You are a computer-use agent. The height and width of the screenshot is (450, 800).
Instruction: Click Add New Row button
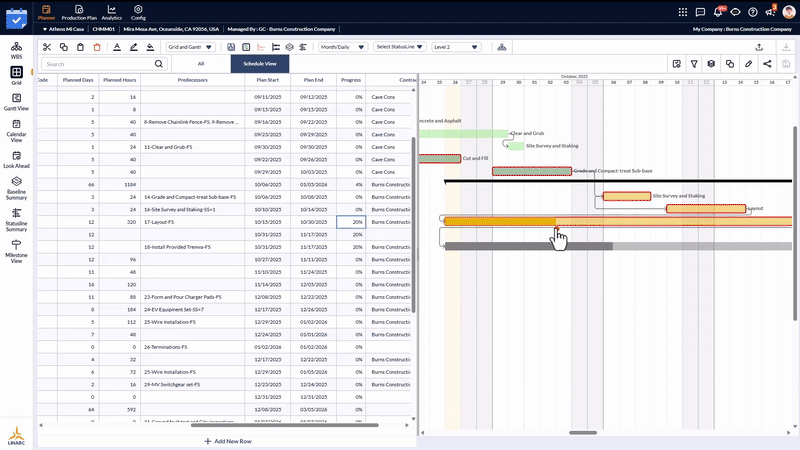[x=227, y=441]
